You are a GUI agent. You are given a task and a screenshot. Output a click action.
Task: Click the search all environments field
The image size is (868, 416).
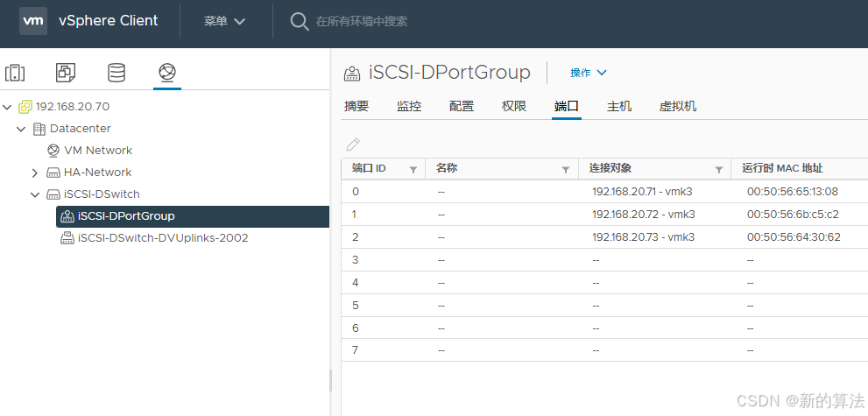pos(362,22)
